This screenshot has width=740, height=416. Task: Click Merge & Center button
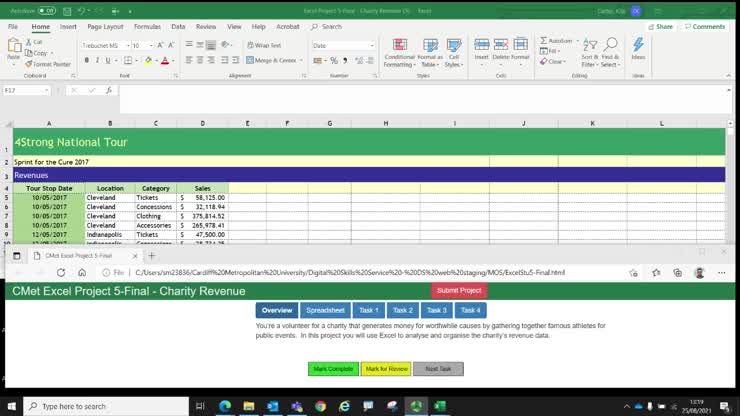click(271, 60)
